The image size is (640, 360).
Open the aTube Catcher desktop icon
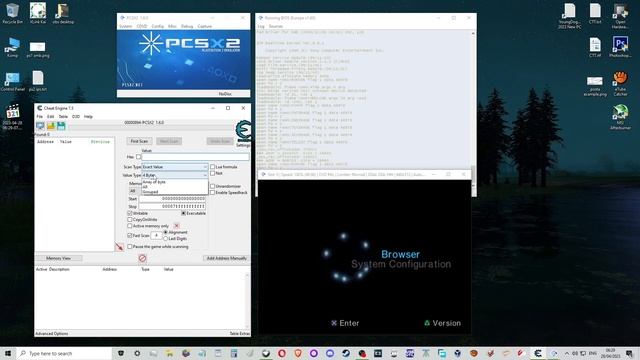click(x=620, y=84)
